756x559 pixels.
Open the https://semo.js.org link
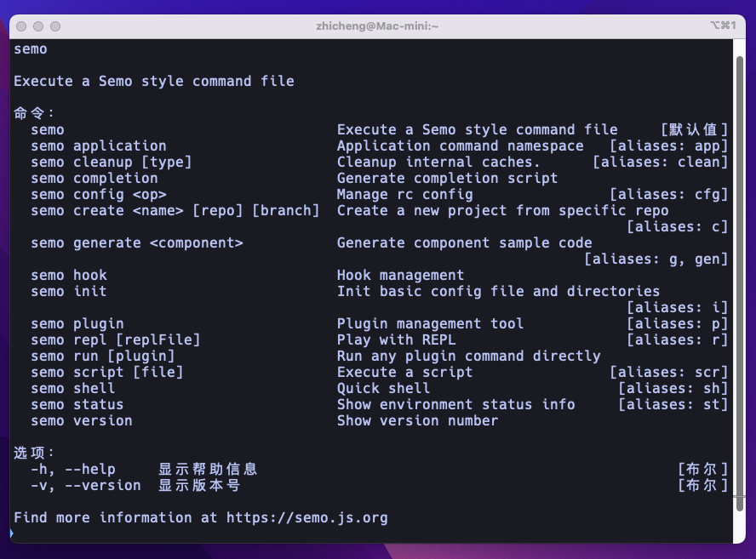pos(307,517)
